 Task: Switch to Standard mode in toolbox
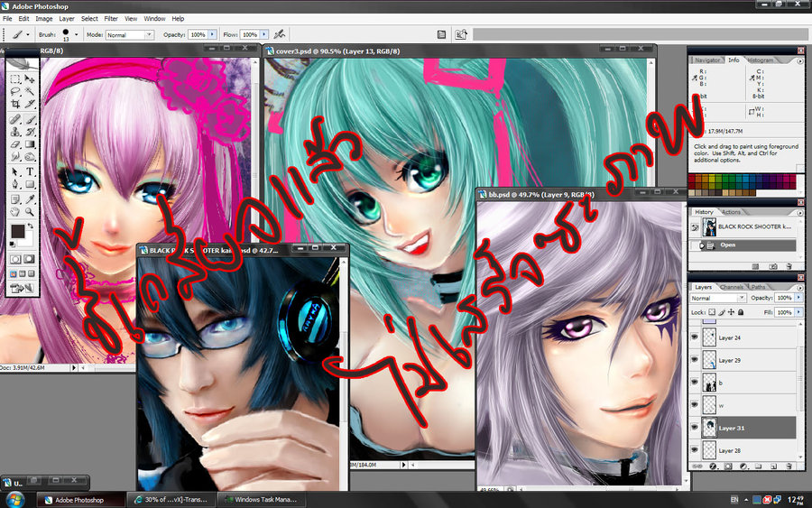tap(15, 258)
